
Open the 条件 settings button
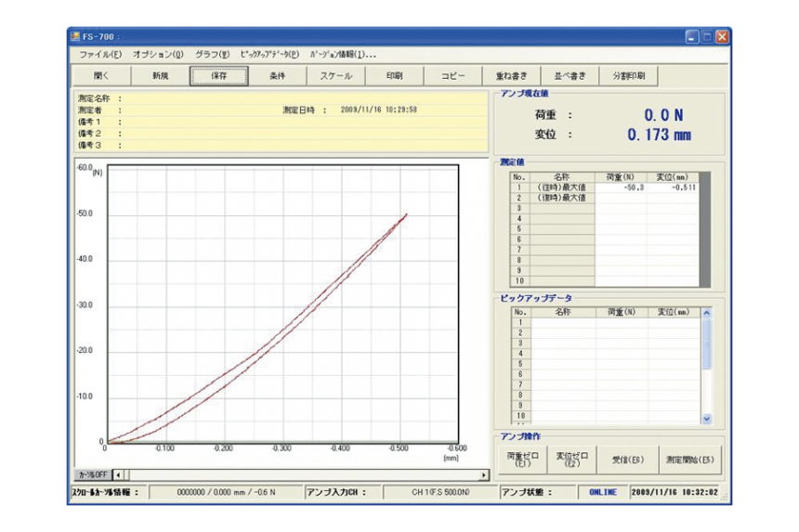pyautogui.click(x=277, y=76)
